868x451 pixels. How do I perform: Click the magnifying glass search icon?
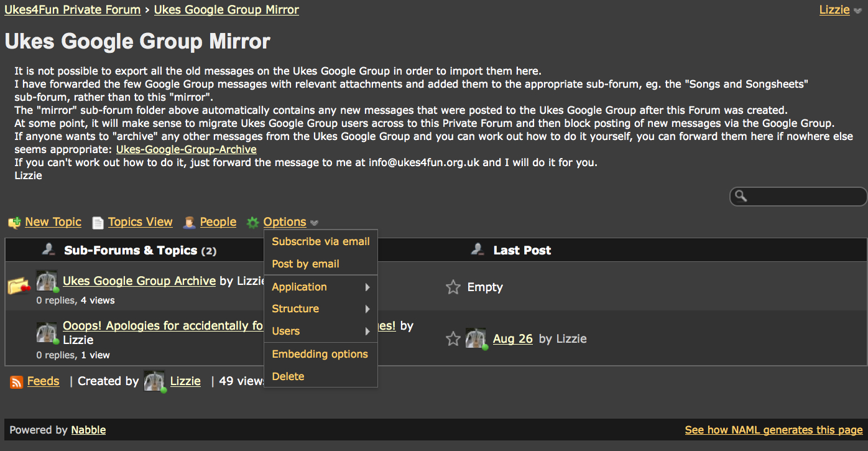pos(741,197)
